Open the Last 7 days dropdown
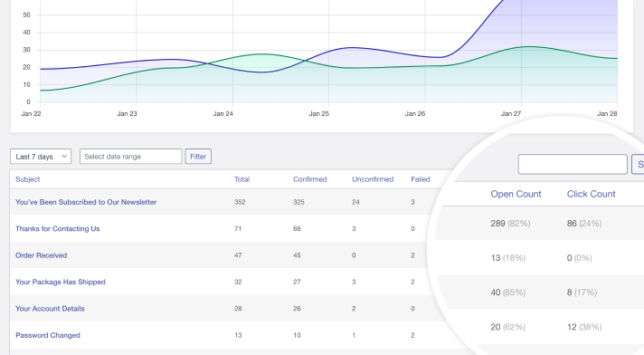This screenshot has width=644, height=355. [x=41, y=157]
